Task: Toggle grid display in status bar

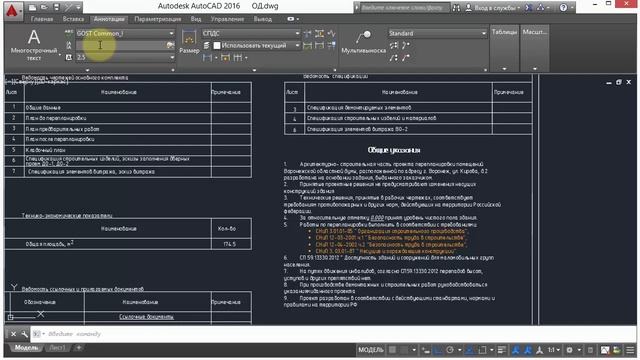Action: tap(392, 350)
